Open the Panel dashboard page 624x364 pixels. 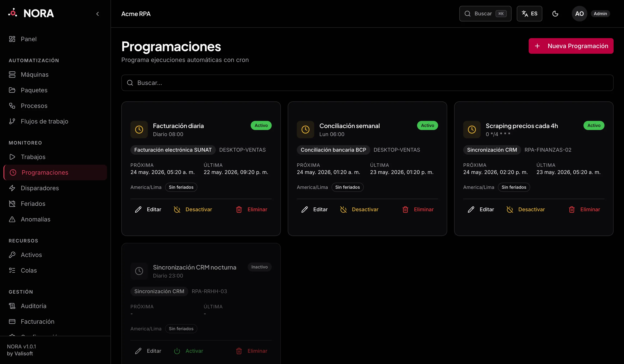coord(55,39)
